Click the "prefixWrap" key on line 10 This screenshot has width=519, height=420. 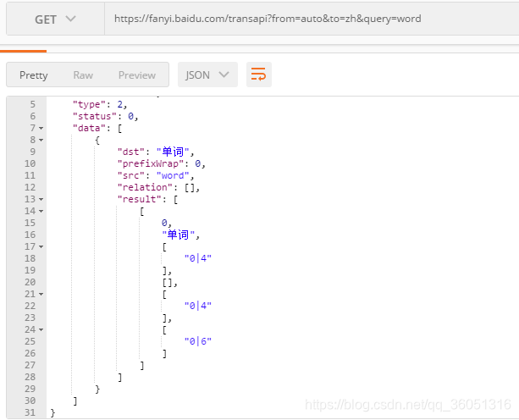tap(151, 163)
